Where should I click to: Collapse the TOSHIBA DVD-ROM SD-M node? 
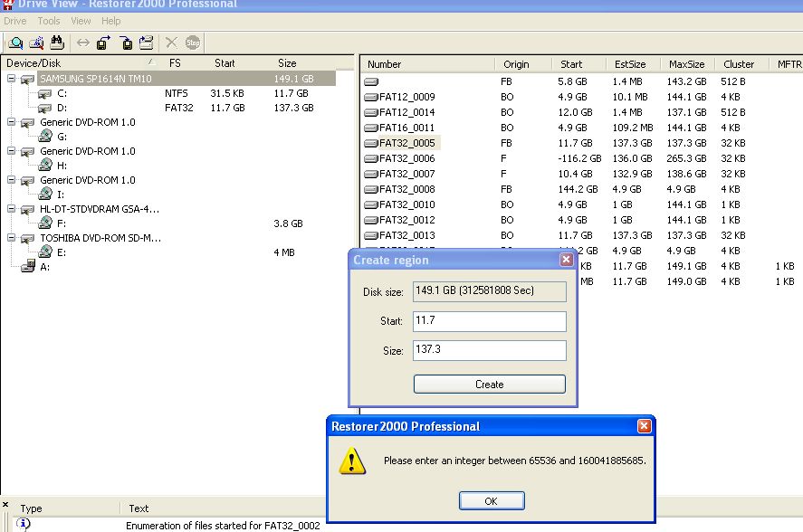click(x=11, y=238)
